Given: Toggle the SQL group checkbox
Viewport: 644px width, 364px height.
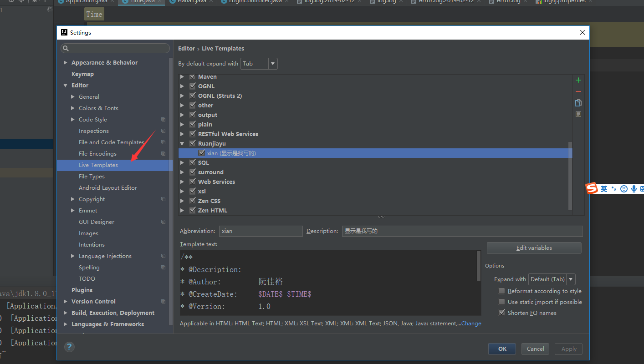Looking at the screenshot, I should click(x=192, y=162).
